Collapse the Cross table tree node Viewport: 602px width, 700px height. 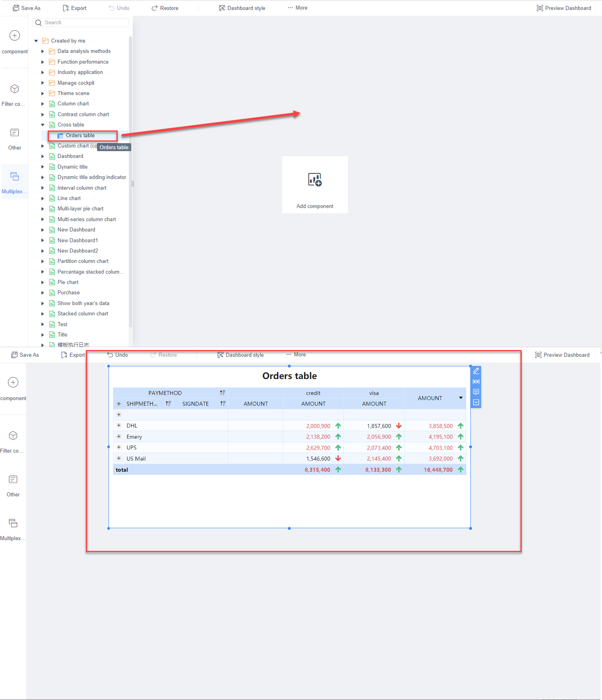[x=43, y=125]
